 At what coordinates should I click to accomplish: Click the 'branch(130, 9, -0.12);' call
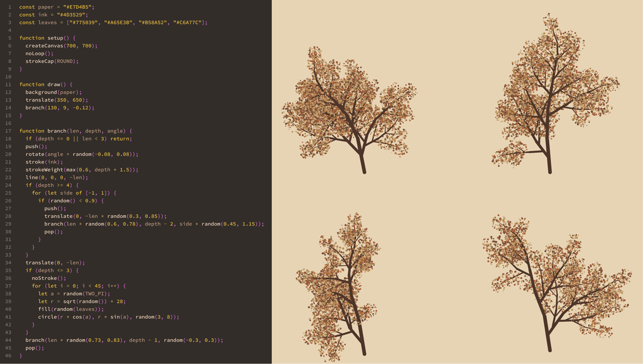pos(60,108)
